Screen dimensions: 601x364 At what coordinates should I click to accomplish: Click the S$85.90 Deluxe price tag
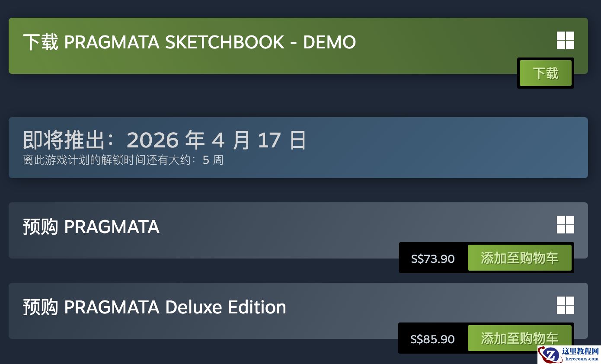432,339
